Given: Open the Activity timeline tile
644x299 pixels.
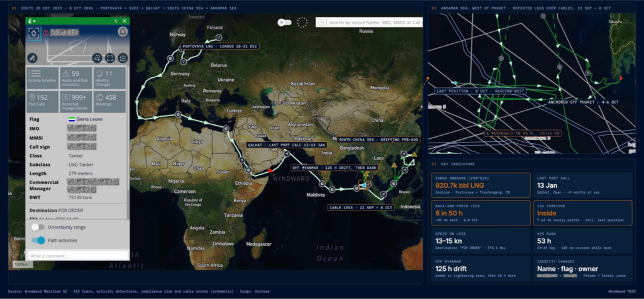Looking at the screenshot, I should (42, 78).
